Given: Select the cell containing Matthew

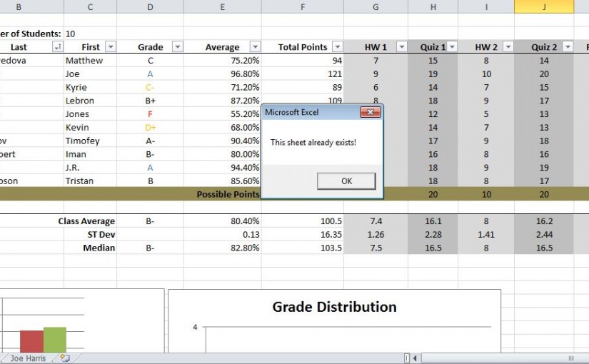Looking at the screenshot, I should click(84, 61).
